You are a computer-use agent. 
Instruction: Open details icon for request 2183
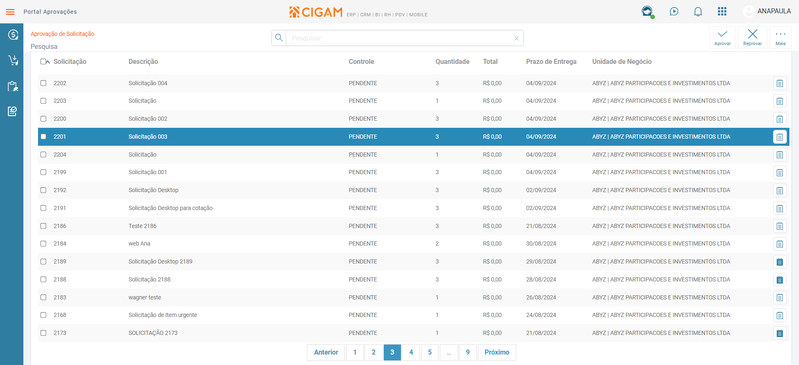click(779, 298)
